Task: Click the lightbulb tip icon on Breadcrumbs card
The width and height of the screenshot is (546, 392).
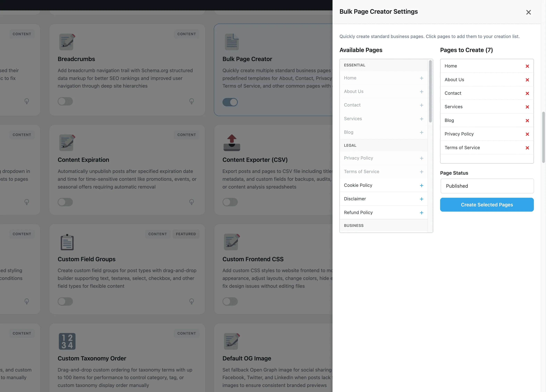Action: pos(192,101)
